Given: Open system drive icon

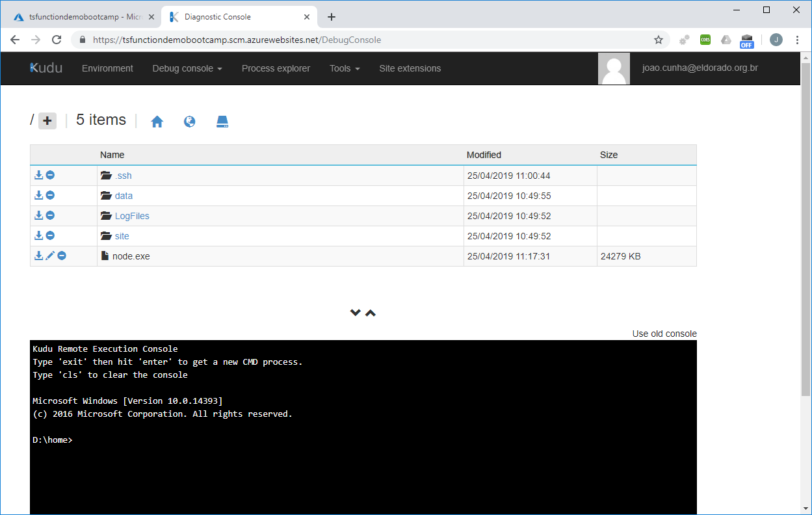Looking at the screenshot, I should coord(222,122).
